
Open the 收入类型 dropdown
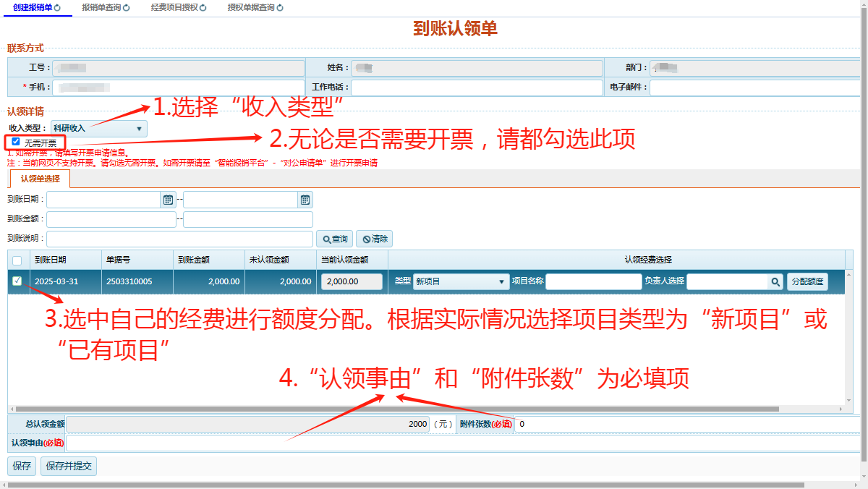(x=98, y=129)
